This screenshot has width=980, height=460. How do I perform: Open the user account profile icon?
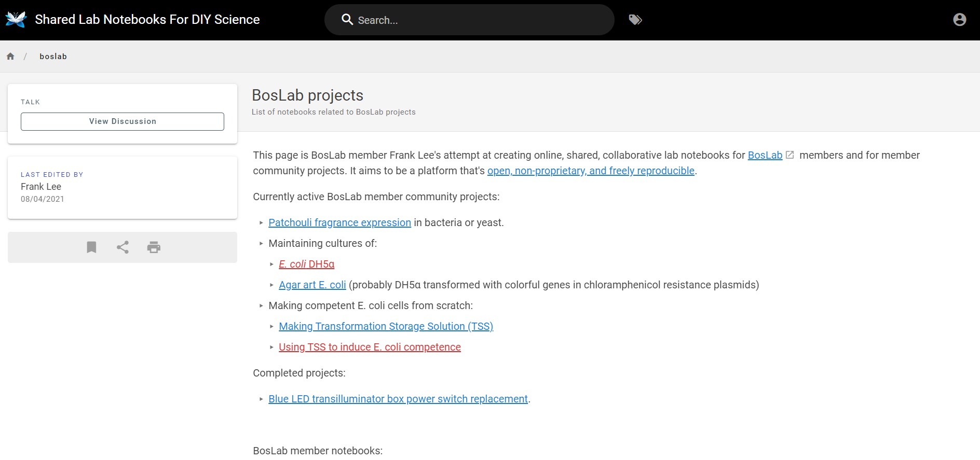tap(959, 20)
